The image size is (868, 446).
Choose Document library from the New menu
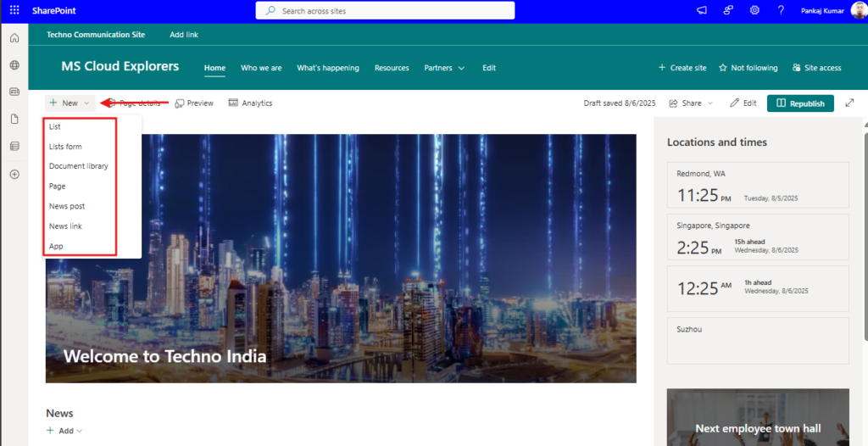click(80, 166)
